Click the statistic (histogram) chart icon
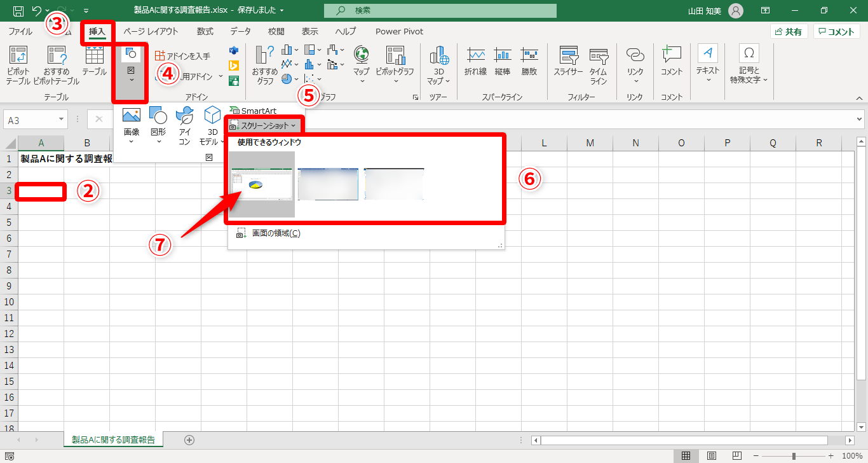 coord(309,64)
